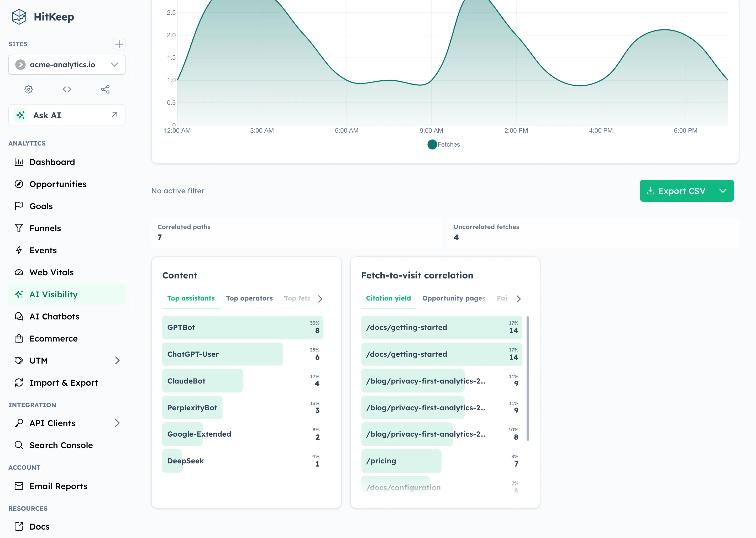
Task: Show more Content tabs with chevron
Action: pos(320,299)
